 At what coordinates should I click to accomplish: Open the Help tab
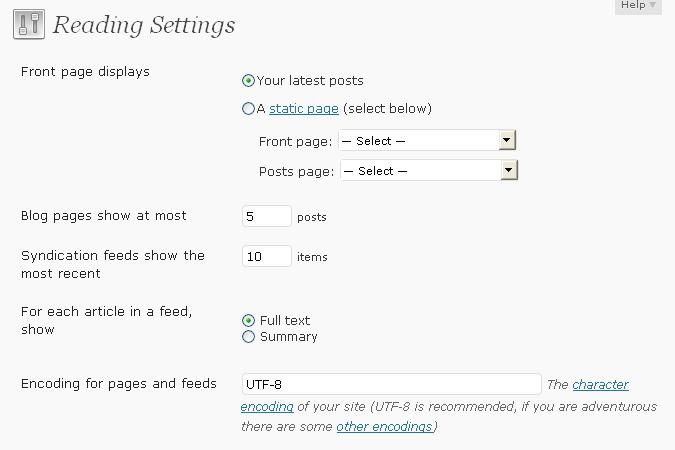638,6
